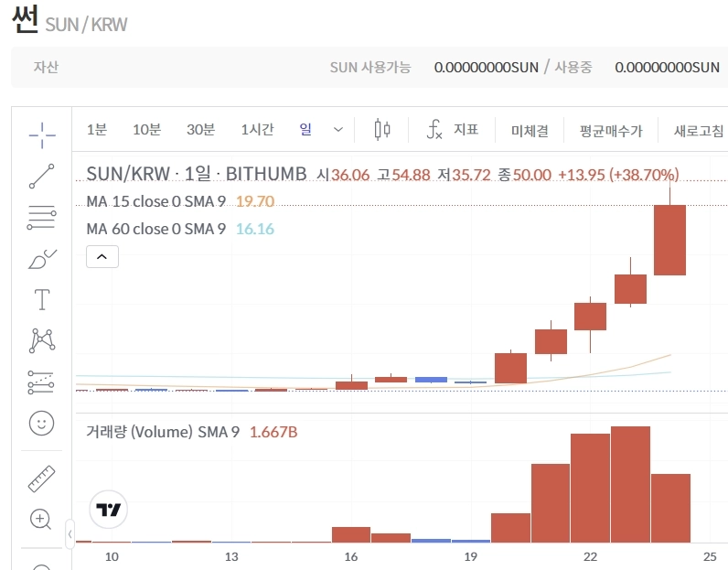This screenshot has width=728, height=570.
Task: Click the 사용중 in-use balance value
Action: point(667,68)
